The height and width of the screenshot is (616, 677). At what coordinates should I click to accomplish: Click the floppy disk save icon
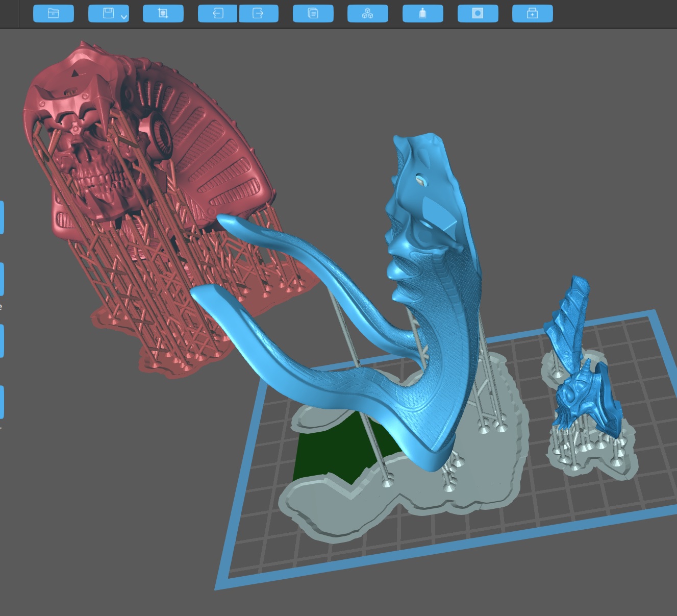pos(108,14)
